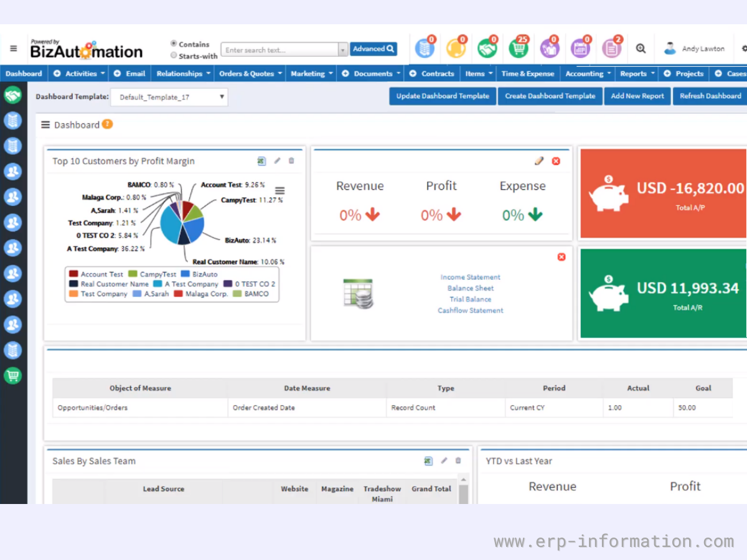
Task: Open the Income Statement link
Action: point(471,278)
